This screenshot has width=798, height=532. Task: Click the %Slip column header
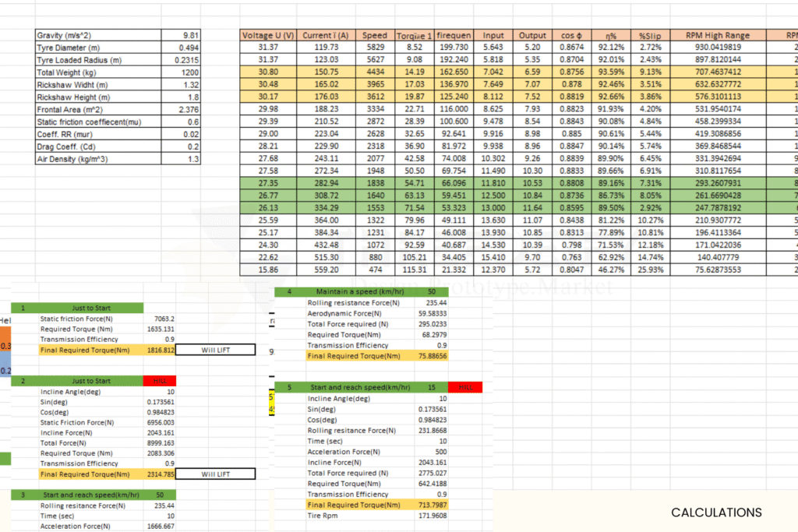[650, 35]
